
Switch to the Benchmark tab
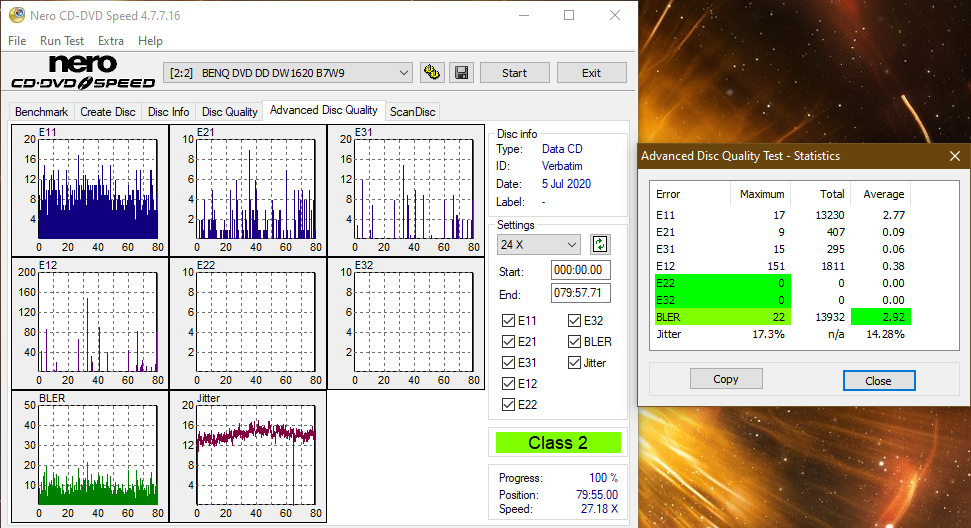coord(41,112)
